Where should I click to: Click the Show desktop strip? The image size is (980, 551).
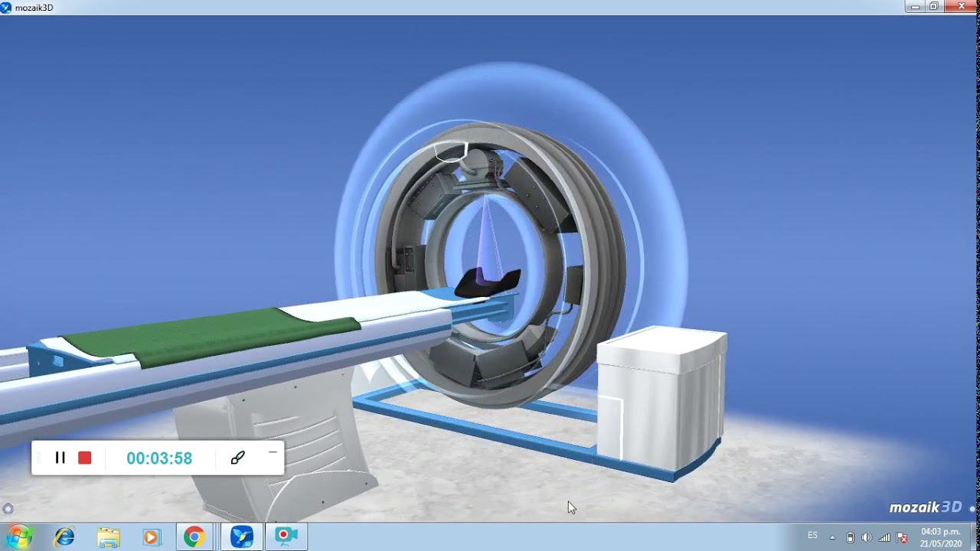pos(975,537)
